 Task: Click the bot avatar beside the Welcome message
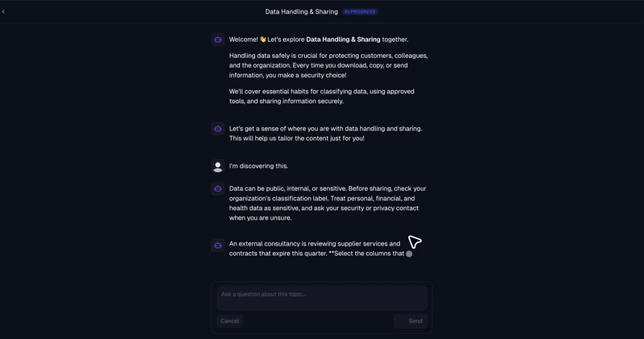217,39
